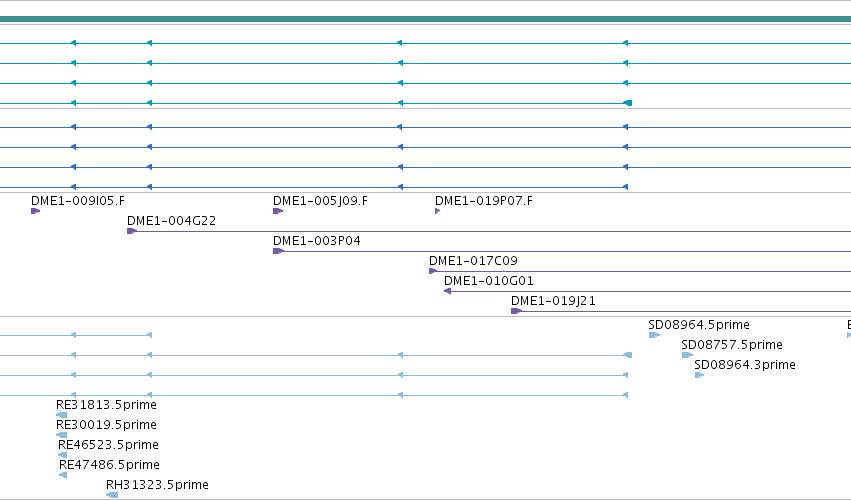Click the EST glyph under RE31813.5prime

coord(61,415)
